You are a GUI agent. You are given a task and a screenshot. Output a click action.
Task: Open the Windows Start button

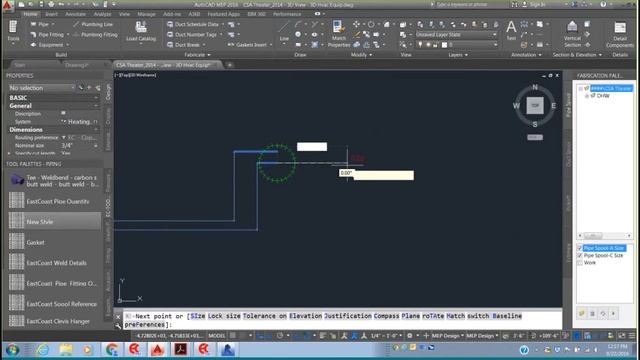pyautogui.click(x=12, y=350)
